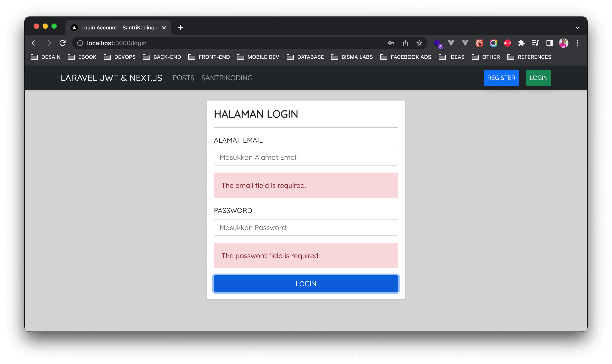Focus the Masukkan Alamat Email field
This screenshot has height=364, width=612.
(306, 157)
